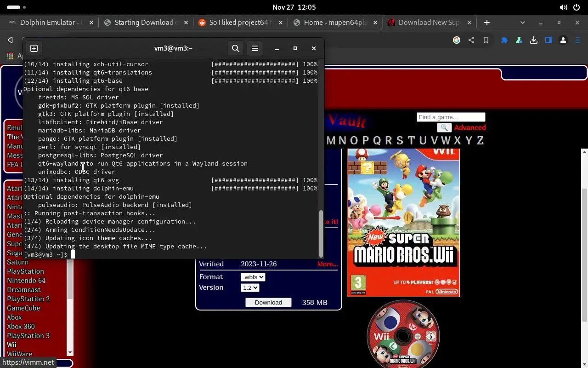Click the system volume icon
This screenshot has height=368, width=588.
[x=563, y=7]
